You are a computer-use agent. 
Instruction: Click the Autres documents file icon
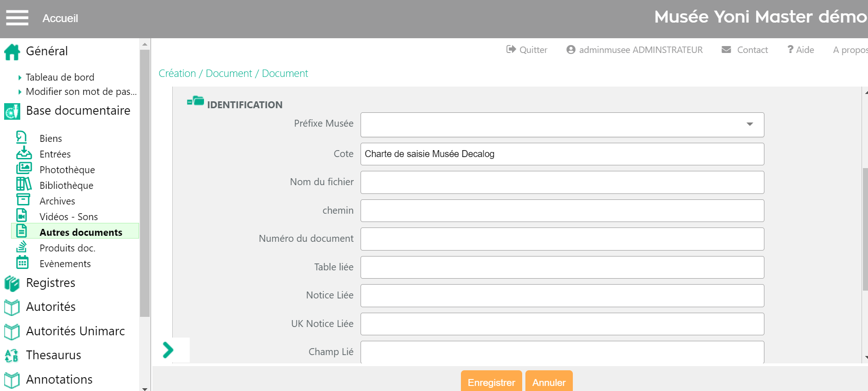22,231
